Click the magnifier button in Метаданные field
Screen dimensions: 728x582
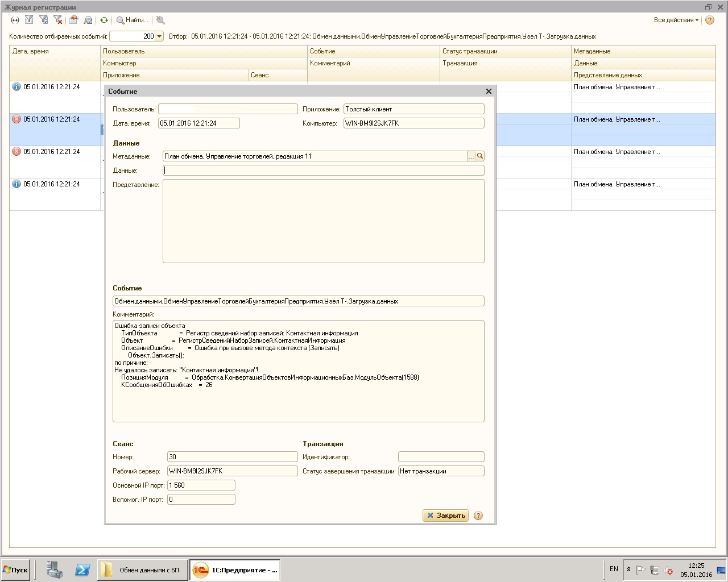(480, 156)
